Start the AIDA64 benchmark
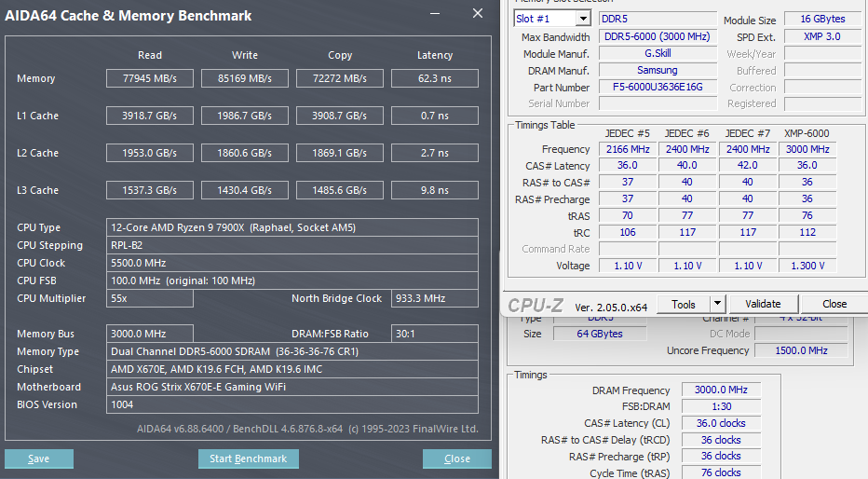 pyautogui.click(x=249, y=458)
